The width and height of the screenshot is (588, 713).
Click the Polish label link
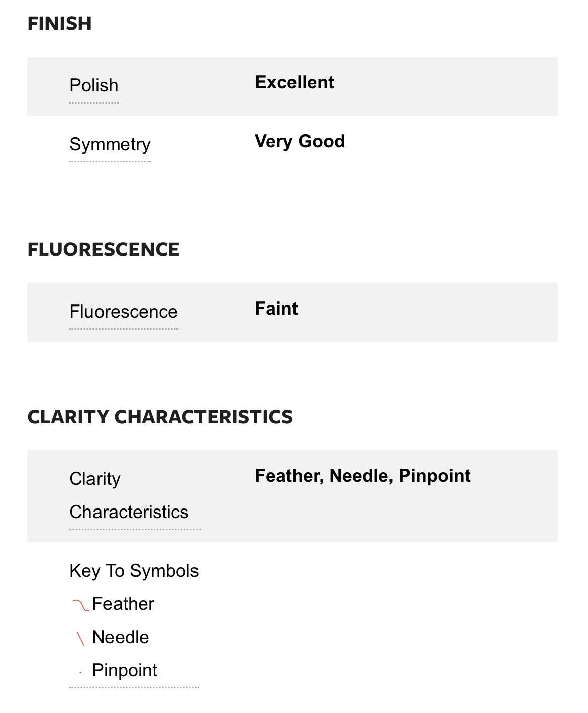pos(94,86)
